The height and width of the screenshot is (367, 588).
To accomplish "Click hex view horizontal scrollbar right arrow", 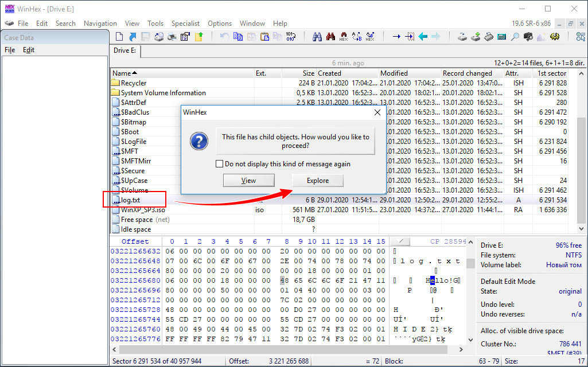I will point(461,349).
